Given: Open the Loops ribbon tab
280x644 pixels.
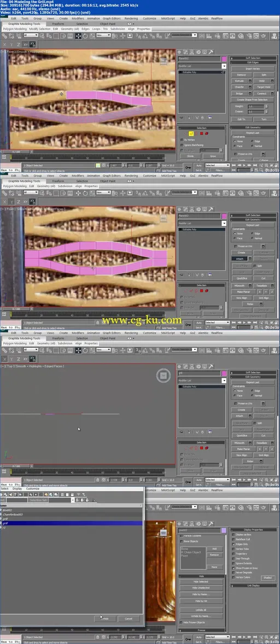Looking at the screenshot, I should [x=96, y=29].
